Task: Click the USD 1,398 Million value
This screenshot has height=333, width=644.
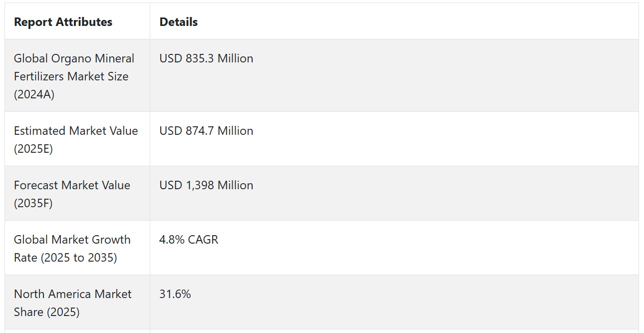Action: pyautogui.click(x=206, y=185)
